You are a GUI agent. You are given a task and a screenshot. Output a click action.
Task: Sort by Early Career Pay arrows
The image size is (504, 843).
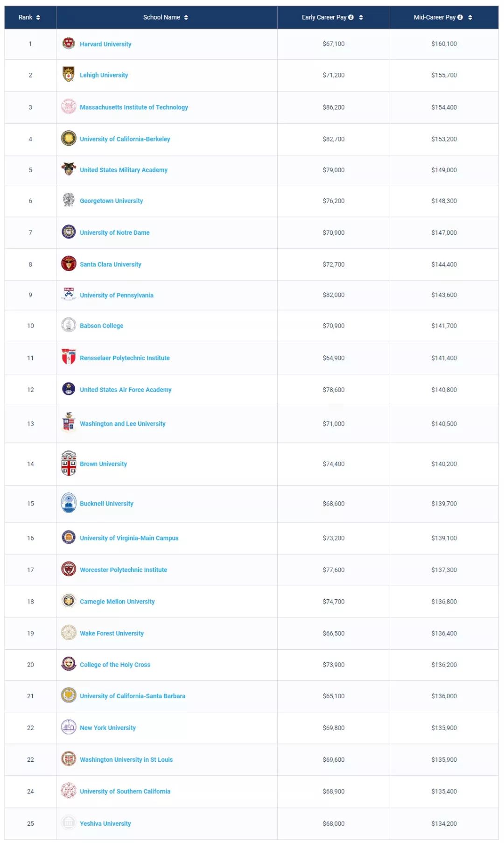coord(361,18)
